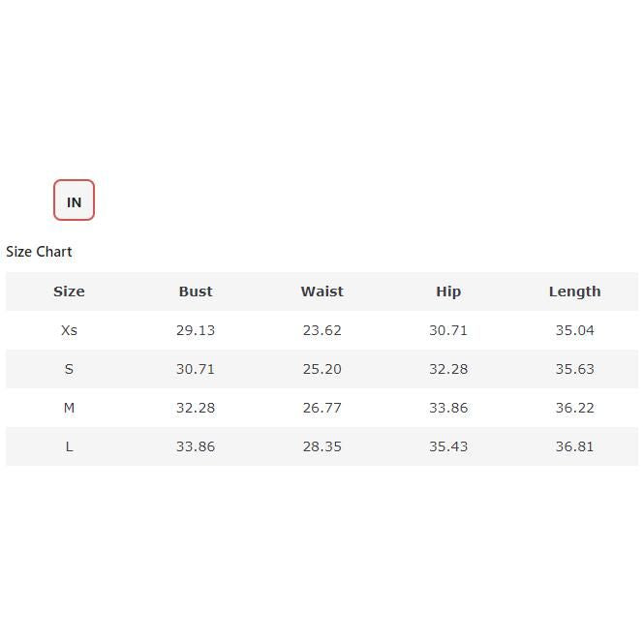Click the L waist value 28.35
This screenshot has width=644, height=644.
click(322, 446)
